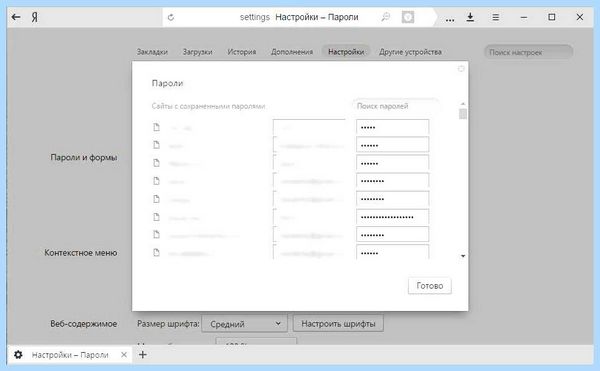Image resolution: width=600 pixels, height=371 pixels.
Task: Open the downloads arrow icon
Action: click(470, 17)
